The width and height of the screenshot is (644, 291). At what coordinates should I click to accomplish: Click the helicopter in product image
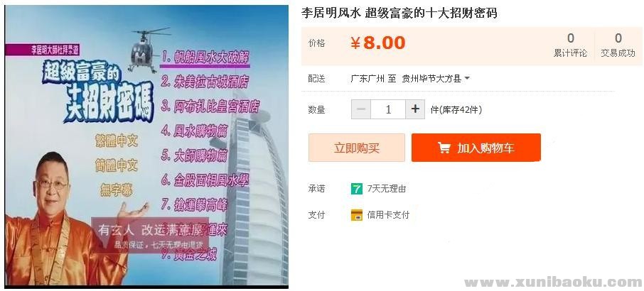[x=147, y=49]
